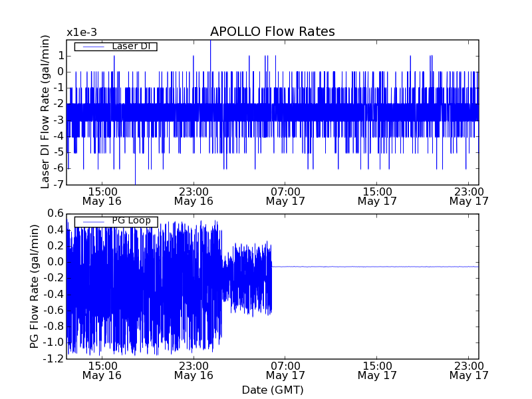532x399 pixels.
Task: Click the 0.0 y-axis tick on lower plot
Action: [55, 262]
